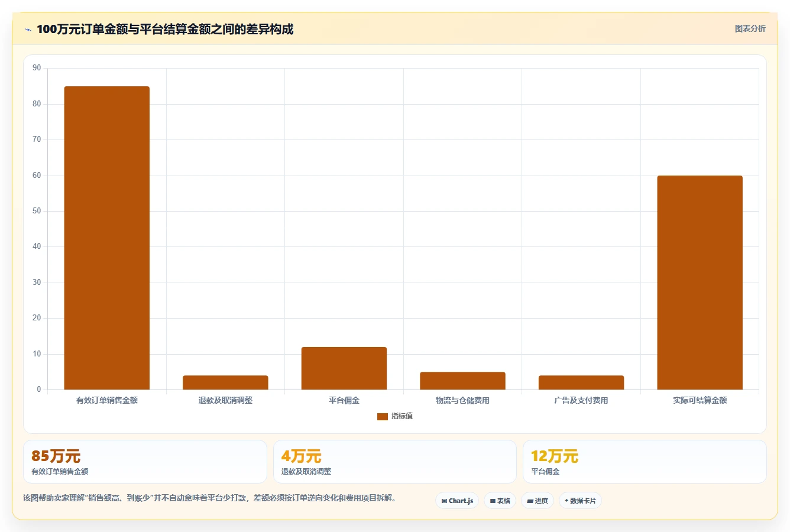This screenshot has height=532, width=790.
Task: Open the 12万元 data card
Action: click(x=645, y=462)
